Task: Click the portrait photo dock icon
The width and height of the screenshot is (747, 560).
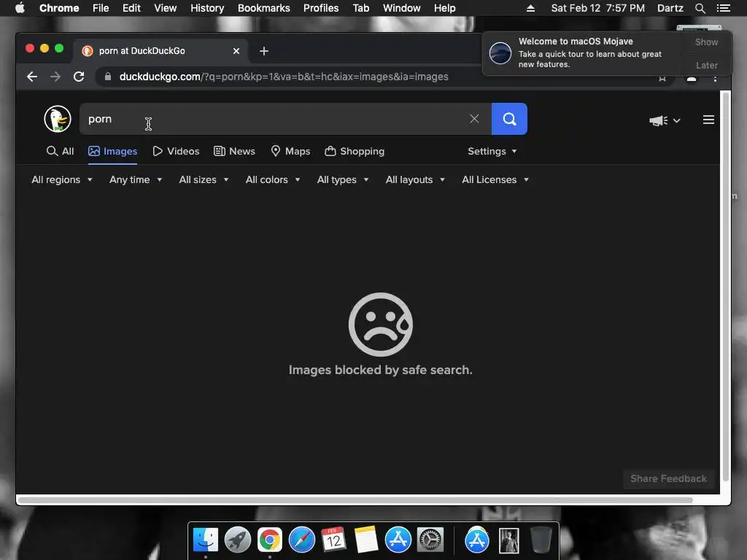Action: tap(508, 540)
